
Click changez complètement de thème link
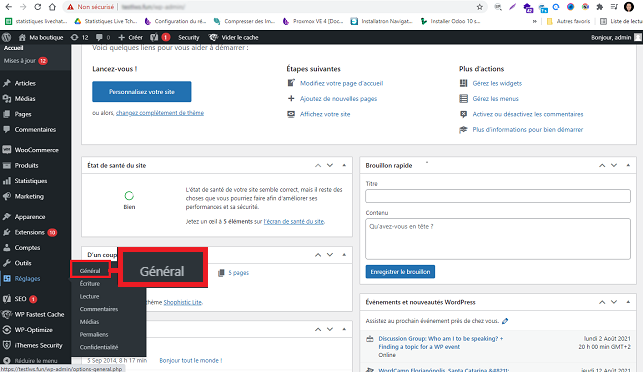pos(160,113)
